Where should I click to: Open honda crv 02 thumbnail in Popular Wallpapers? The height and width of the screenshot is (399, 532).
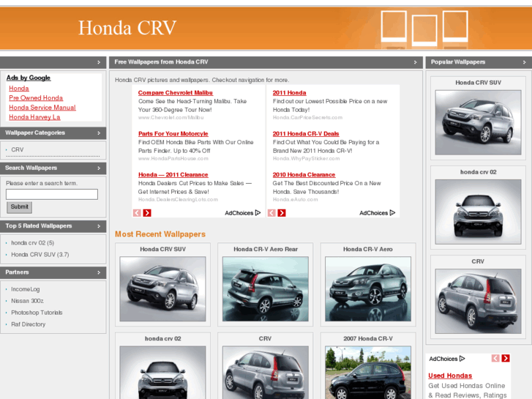[478, 212]
